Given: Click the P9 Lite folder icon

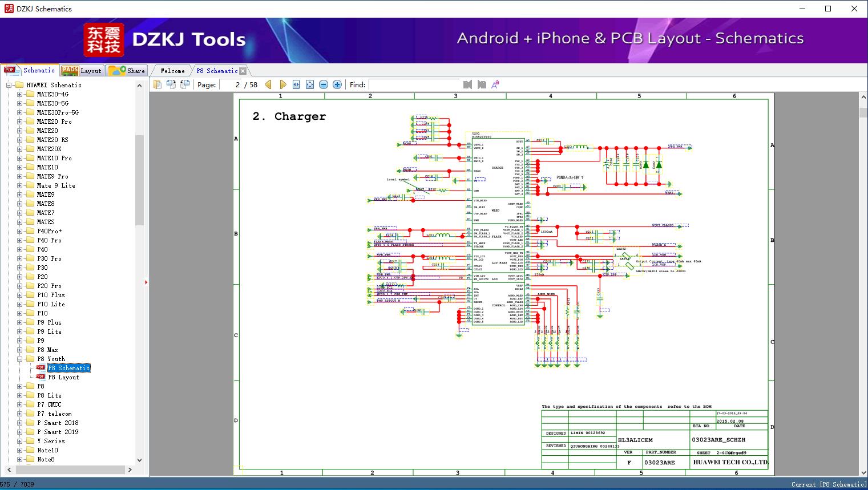Looking at the screenshot, I should coord(30,331).
